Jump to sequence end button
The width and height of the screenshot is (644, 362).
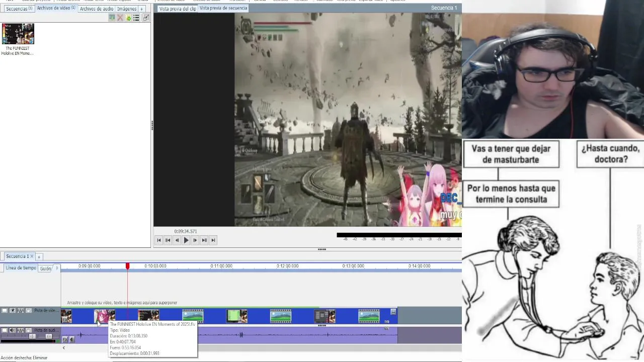213,240
